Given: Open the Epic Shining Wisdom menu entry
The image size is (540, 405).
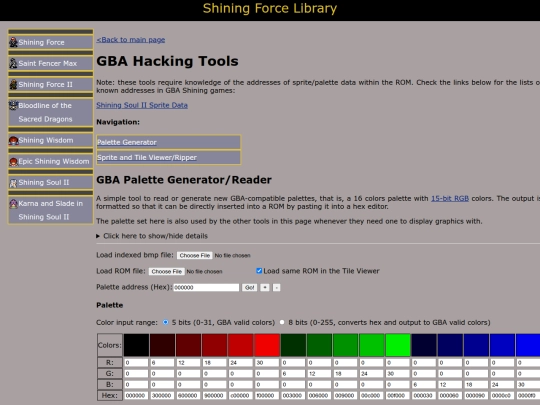Looking at the screenshot, I should point(51,161).
